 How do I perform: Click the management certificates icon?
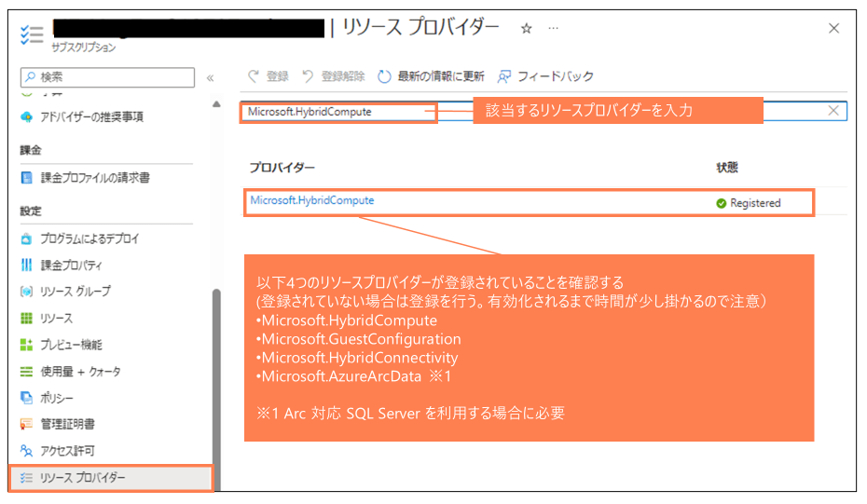(26, 424)
